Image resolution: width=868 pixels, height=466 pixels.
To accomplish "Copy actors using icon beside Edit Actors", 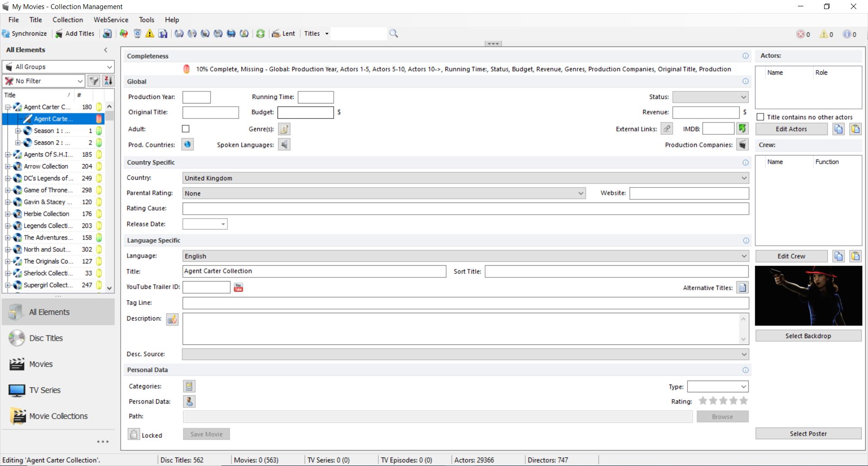I will (839, 129).
